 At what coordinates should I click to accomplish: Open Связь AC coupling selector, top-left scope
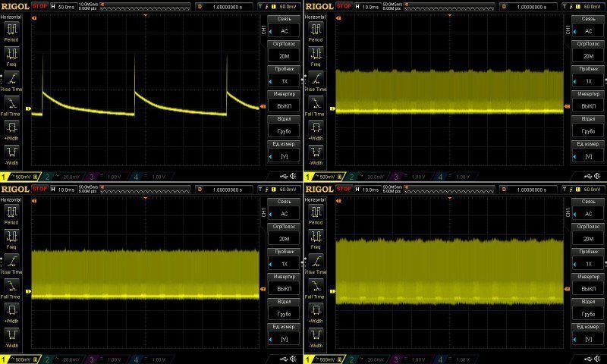[284, 27]
